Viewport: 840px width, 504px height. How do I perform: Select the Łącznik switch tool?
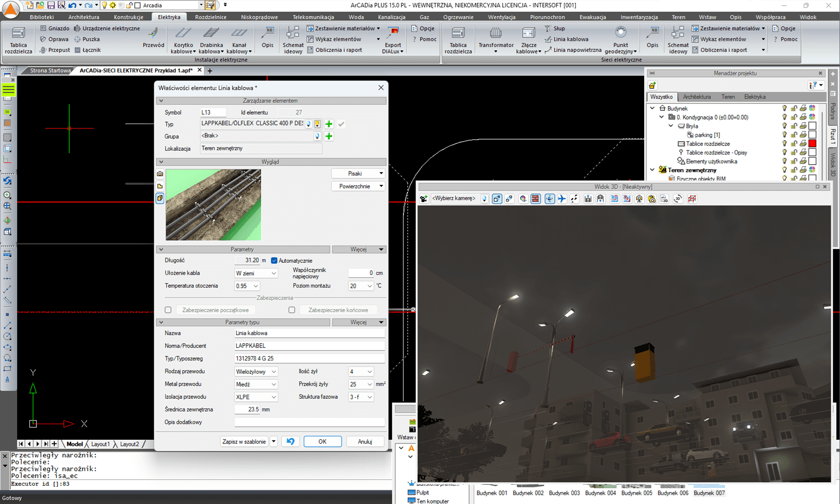pyautogui.click(x=88, y=49)
